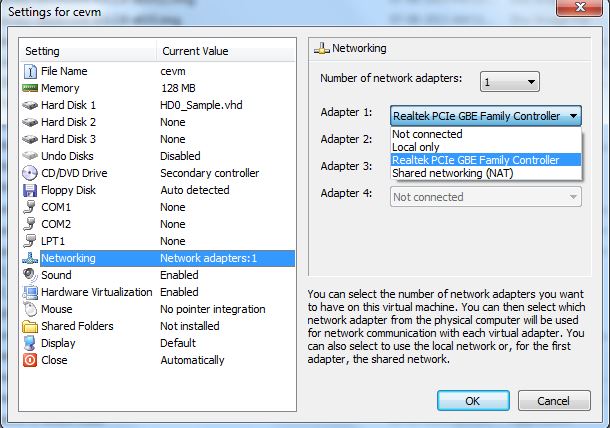Click 'Secondary controller' value text
The width and height of the screenshot is (610, 428).
coord(210,173)
